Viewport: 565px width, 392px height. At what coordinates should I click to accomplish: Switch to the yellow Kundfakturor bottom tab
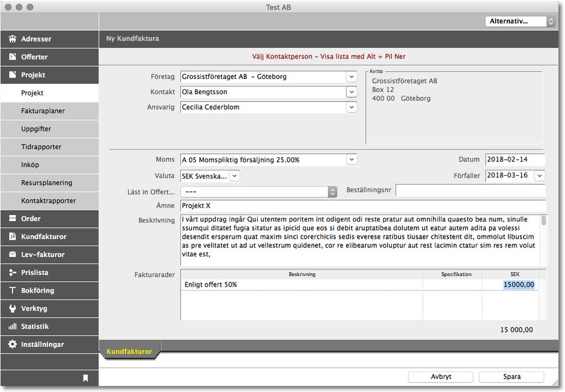point(129,351)
